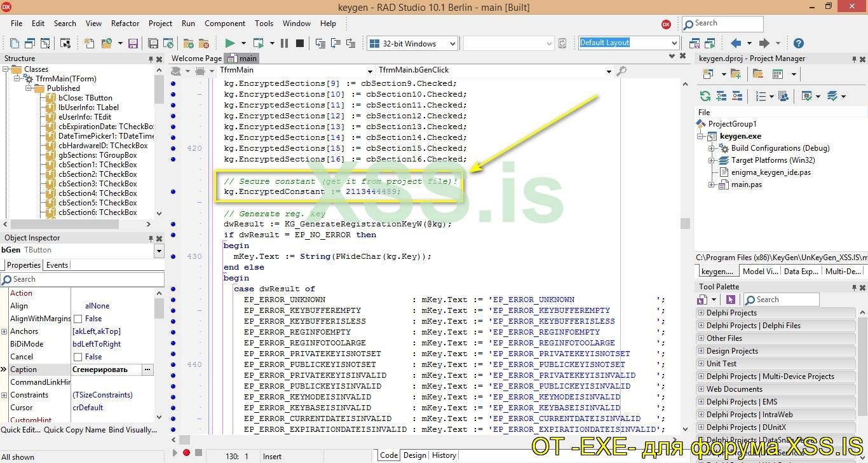This screenshot has height=463, width=868.
Task: Click the play macro triangle in status bar
Action: pyautogui.click(x=175, y=453)
